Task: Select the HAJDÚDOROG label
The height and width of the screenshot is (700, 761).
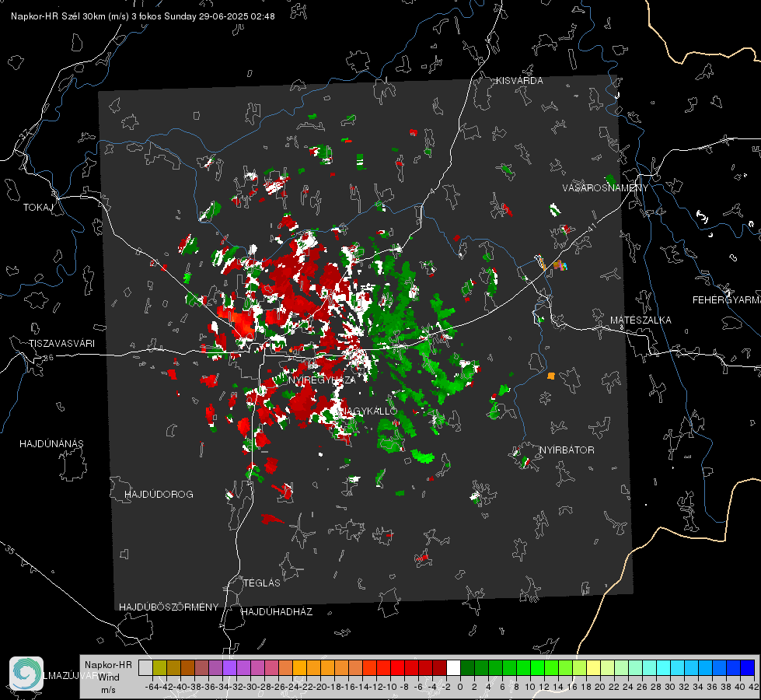Action: pos(159,494)
